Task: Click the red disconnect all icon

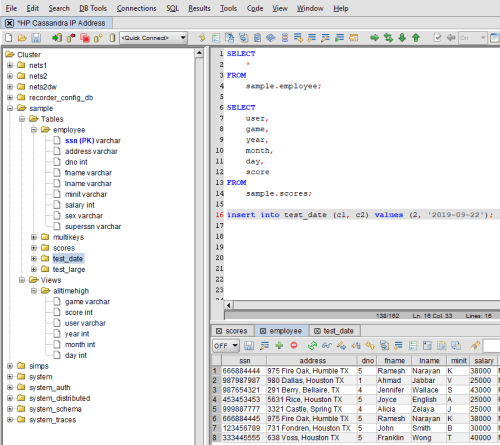Action: tap(85, 38)
